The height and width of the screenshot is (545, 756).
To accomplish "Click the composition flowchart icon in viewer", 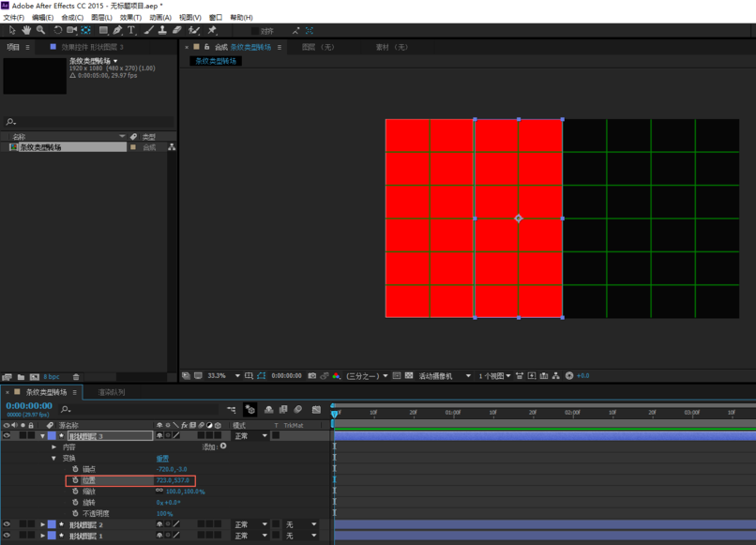I will point(556,376).
